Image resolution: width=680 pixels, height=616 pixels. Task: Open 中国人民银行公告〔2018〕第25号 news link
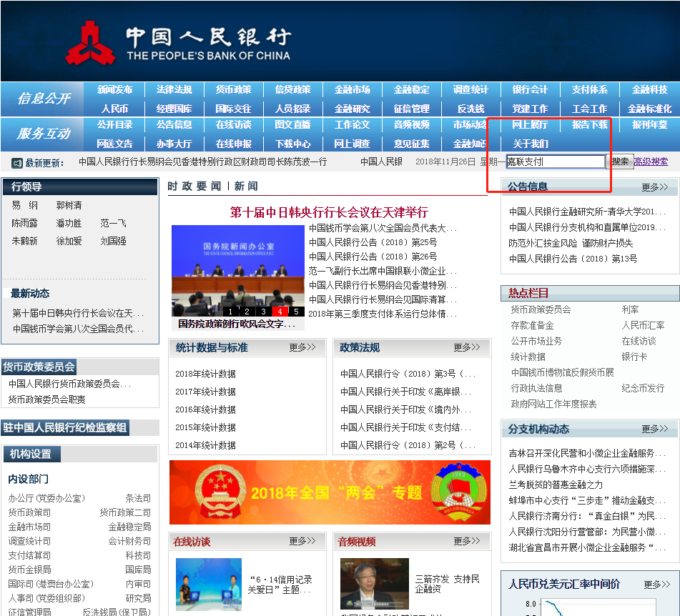point(373,242)
